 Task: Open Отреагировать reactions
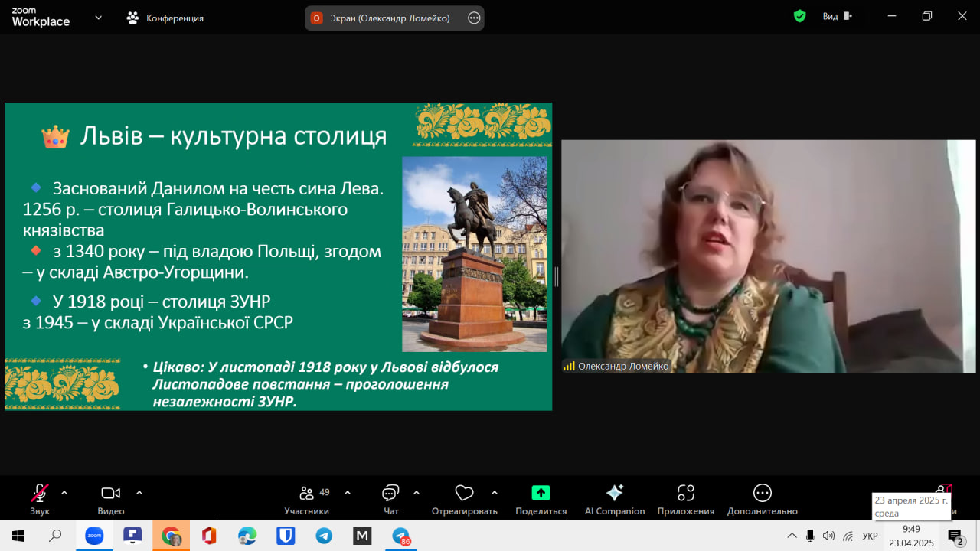(x=465, y=499)
